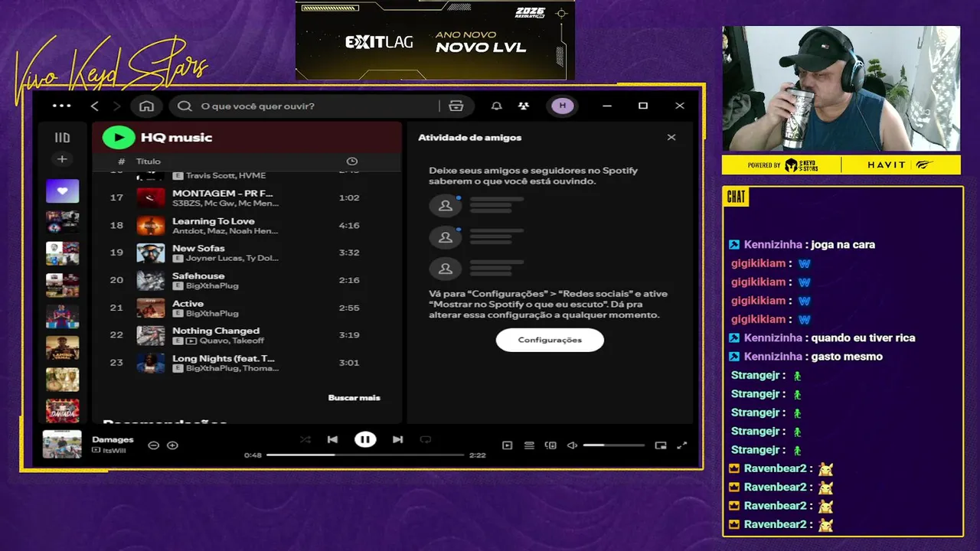980x551 pixels.
Task: Open the Learning To Love album art
Action: (x=151, y=225)
